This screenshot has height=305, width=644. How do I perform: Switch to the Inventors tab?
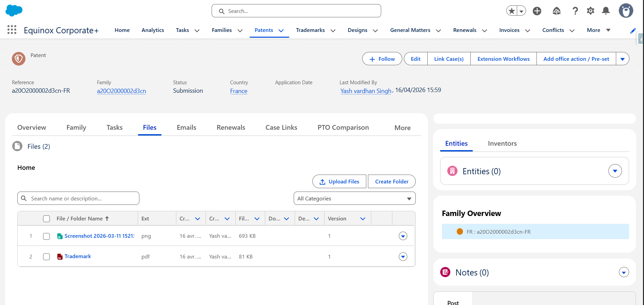pos(502,144)
